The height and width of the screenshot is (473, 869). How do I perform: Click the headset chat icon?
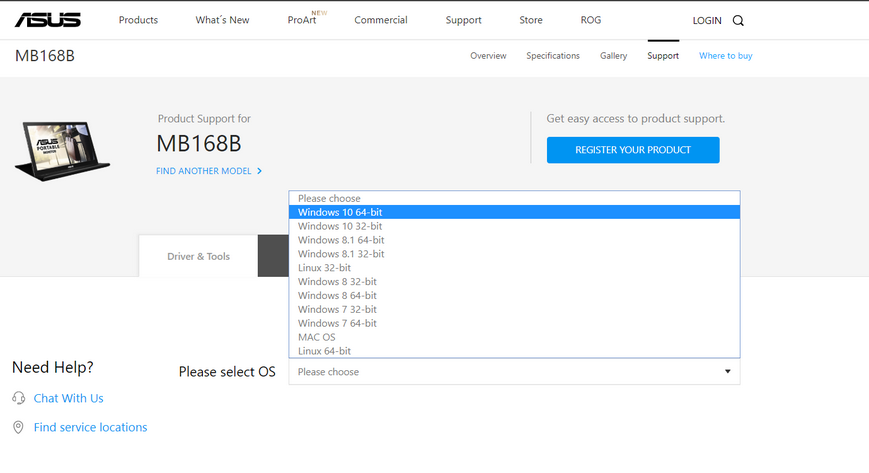click(x=19, y=398)
